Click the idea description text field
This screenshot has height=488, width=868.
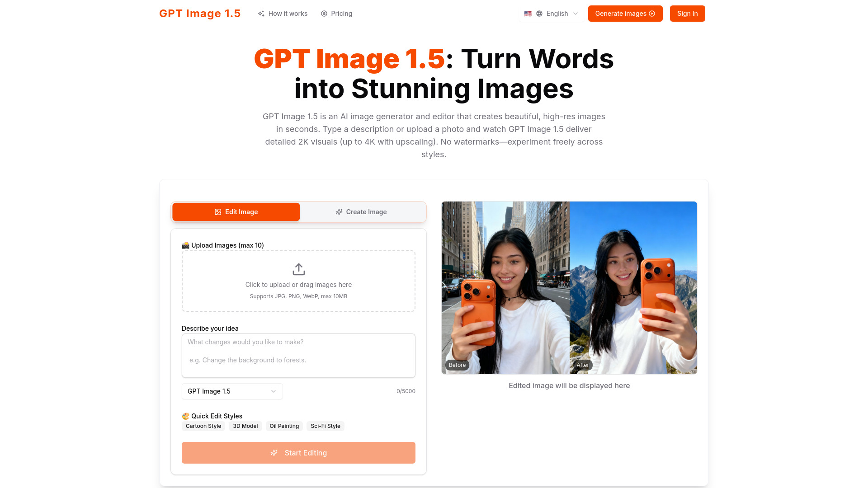298,356
